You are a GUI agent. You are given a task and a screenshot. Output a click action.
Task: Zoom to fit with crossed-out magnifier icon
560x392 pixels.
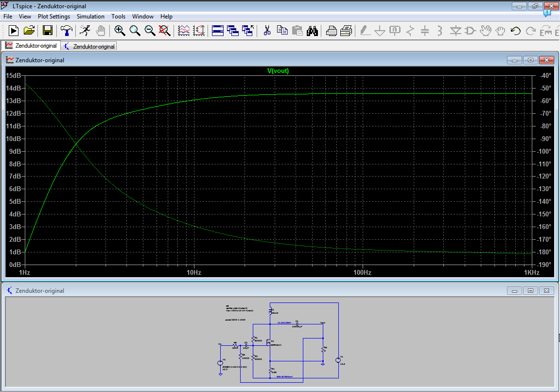point(164,31)
